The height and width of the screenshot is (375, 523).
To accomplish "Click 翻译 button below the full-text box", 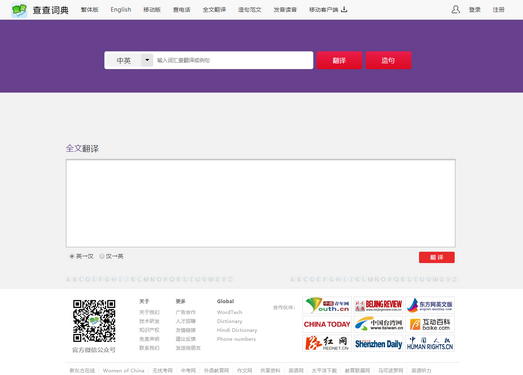I will 437,257.
